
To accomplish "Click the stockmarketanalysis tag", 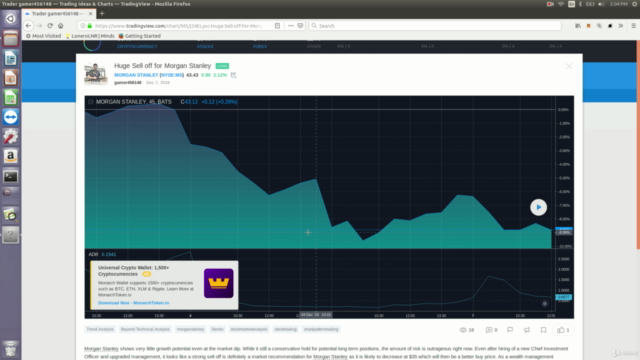I will pyautogui.click(x=249, y=329).
